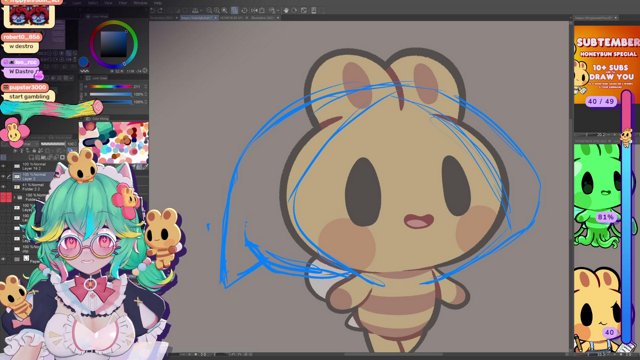Viewport: 640px width, 360px height.
Task: Select the Folder 2 2 row
Action: pos(33,187)
